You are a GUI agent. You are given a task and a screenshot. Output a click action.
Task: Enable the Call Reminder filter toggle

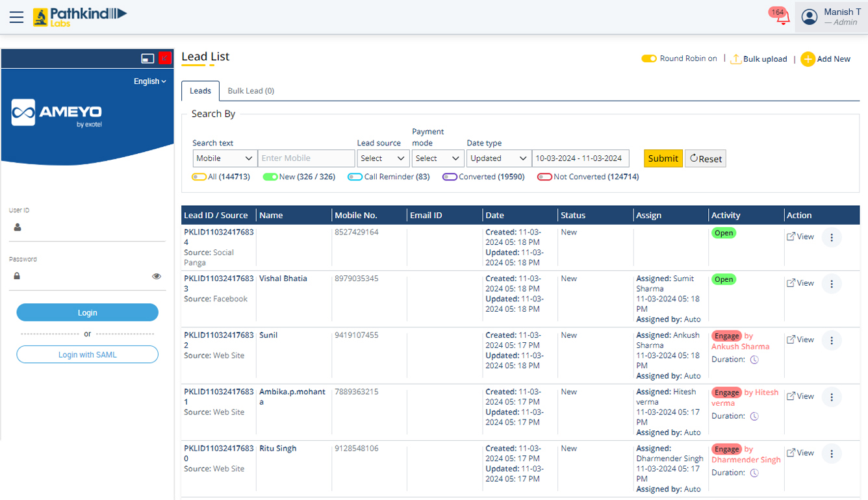355,177
